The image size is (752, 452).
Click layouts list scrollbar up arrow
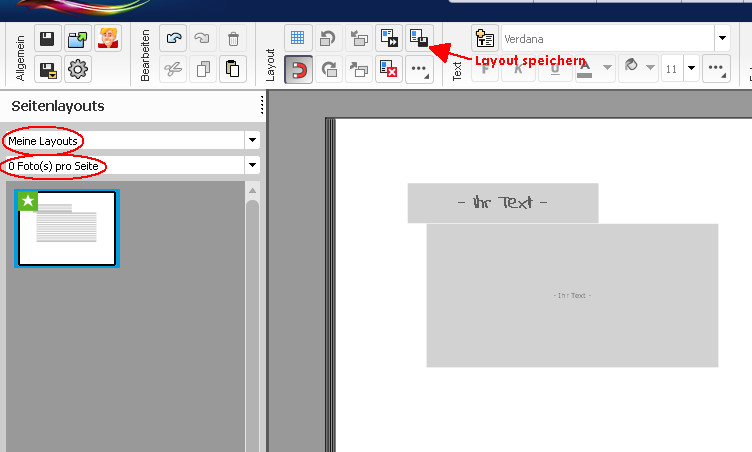tap(252, 190)
